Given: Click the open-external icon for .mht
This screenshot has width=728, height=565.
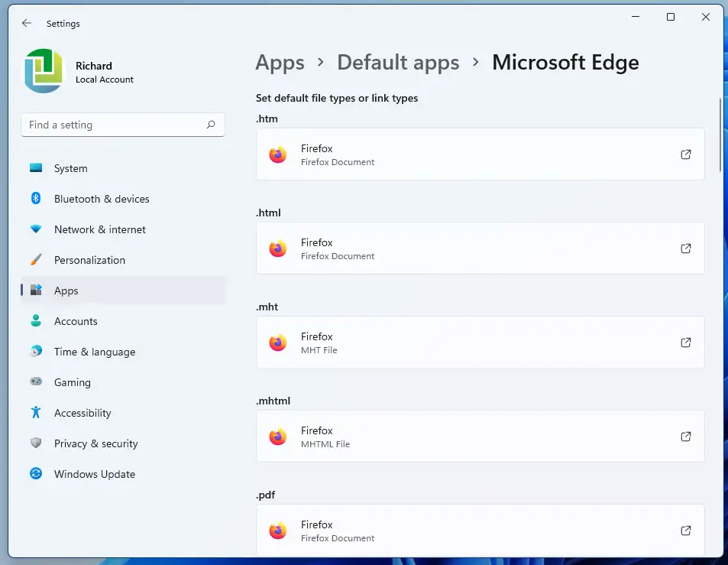Looking at the screenshot, I should [686, 343].
